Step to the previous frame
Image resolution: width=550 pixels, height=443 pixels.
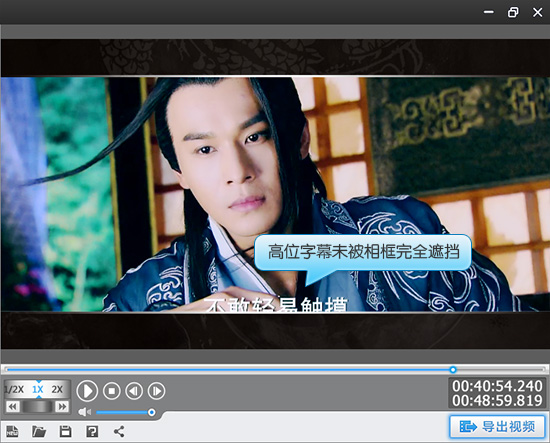(134, 391)
